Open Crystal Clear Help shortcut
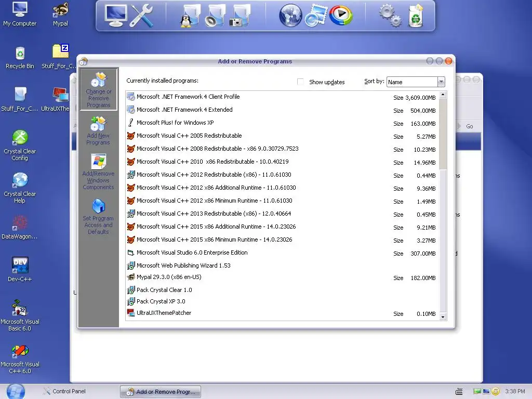The width and height of the screenshot is (532, 399). [20, 188]
